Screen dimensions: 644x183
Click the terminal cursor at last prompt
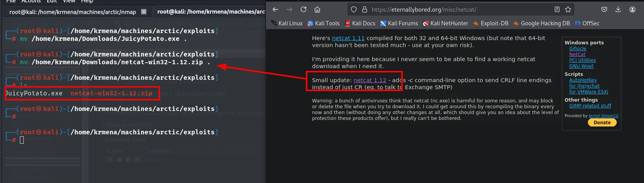click(22, 140)
